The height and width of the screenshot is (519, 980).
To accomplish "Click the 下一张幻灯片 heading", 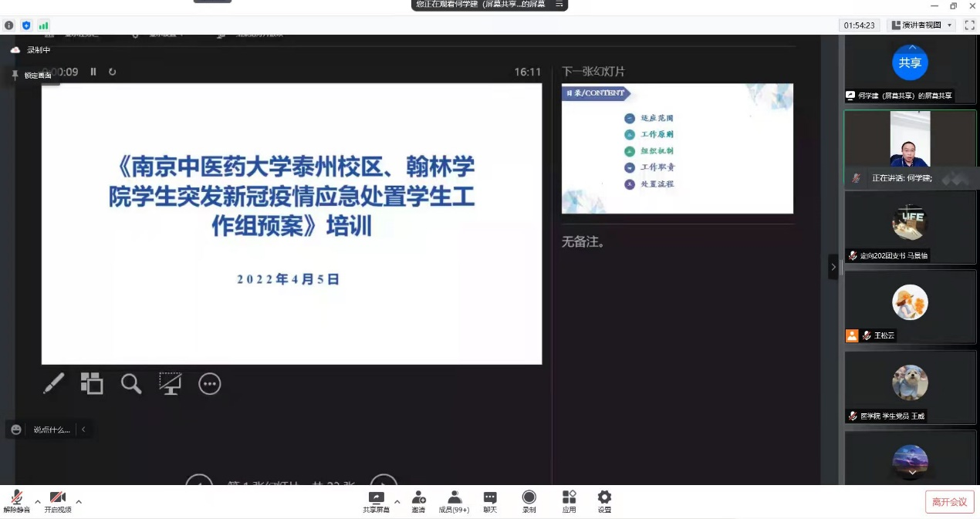I will (593, 72).
